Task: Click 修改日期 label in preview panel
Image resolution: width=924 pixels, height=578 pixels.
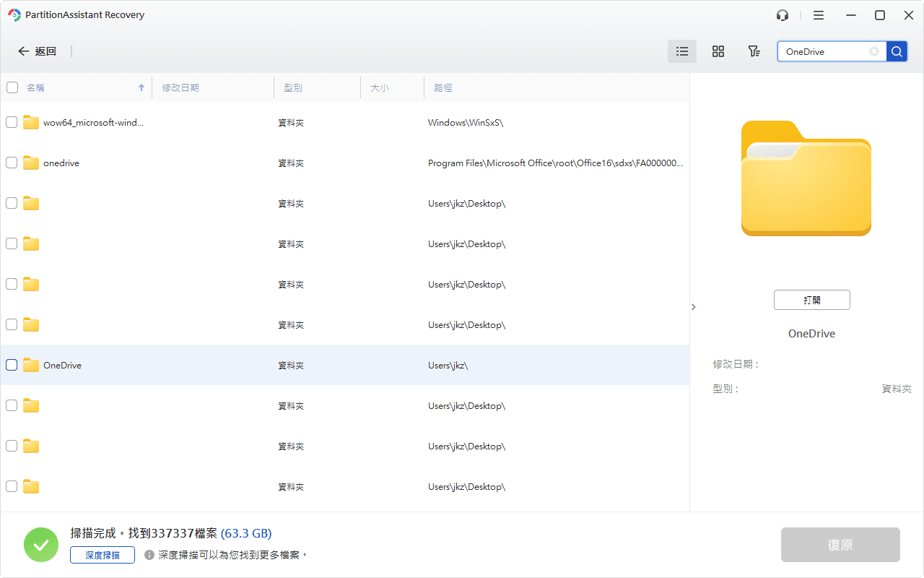Action: point(736,365)
